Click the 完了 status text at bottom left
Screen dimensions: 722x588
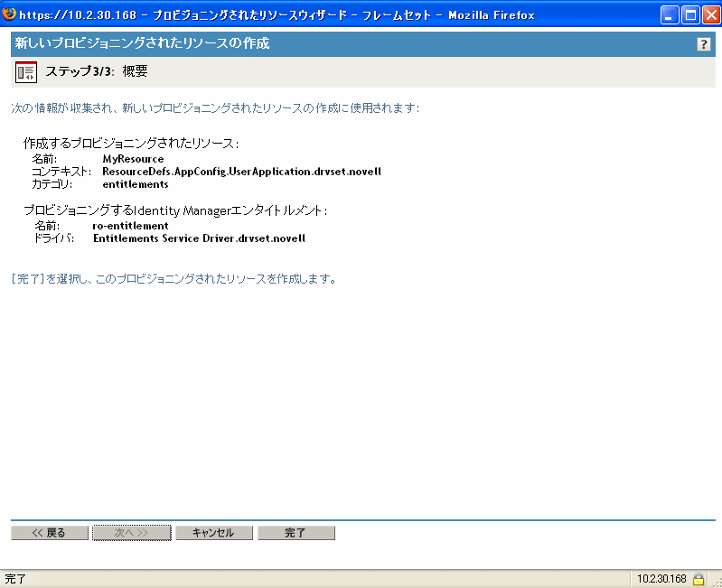tap(15, 578)
